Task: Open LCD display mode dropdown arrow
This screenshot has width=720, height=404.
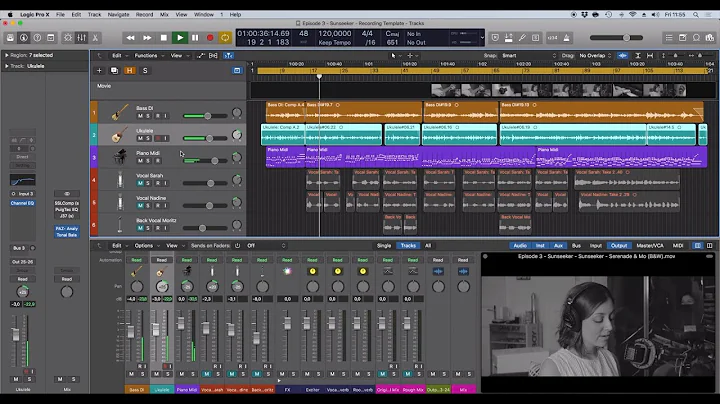Action: 482,38
